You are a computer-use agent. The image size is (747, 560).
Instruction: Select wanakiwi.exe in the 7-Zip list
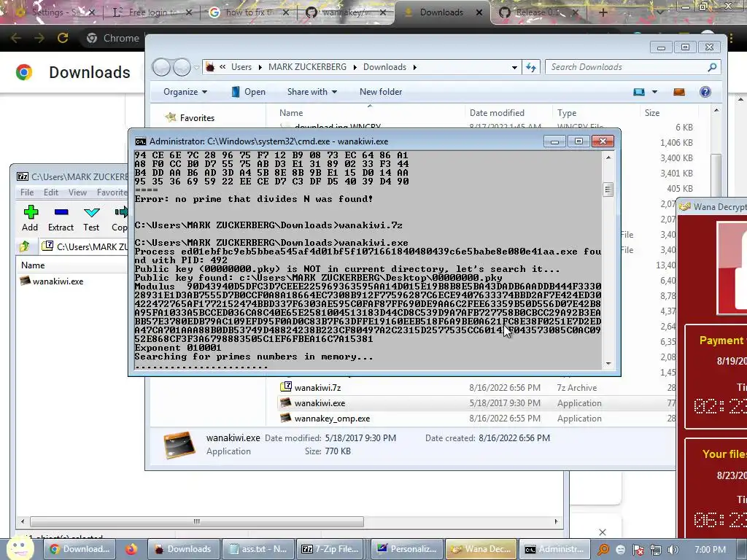52,281
